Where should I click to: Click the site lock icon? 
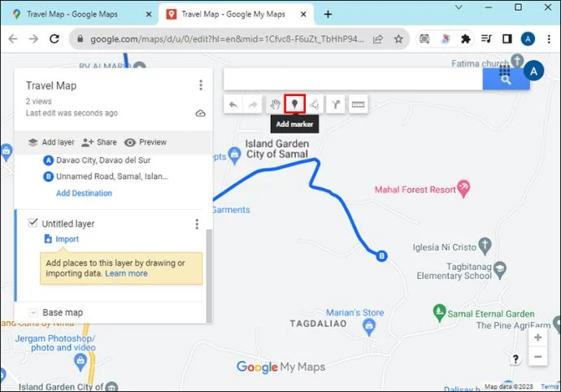[x=80, y=39]
